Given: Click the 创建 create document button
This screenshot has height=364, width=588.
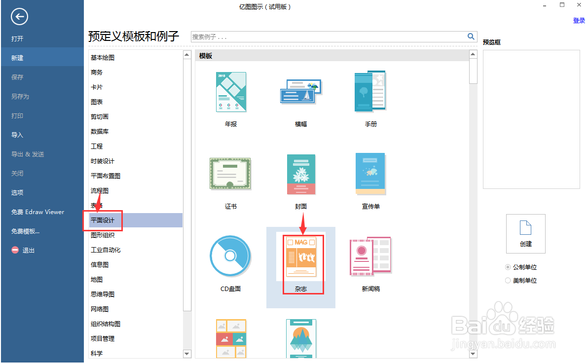Looking at the screenshot, I should coord(526,234).
